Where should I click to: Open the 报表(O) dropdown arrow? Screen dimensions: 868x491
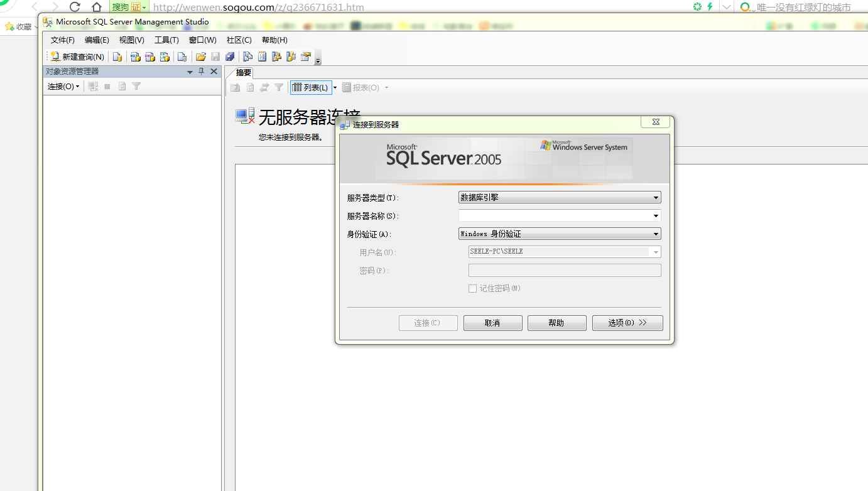pos(386,88)
